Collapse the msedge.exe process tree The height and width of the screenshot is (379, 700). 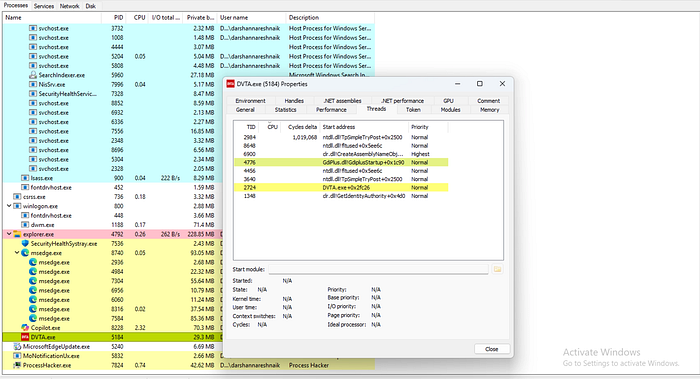tap(17, 253)
